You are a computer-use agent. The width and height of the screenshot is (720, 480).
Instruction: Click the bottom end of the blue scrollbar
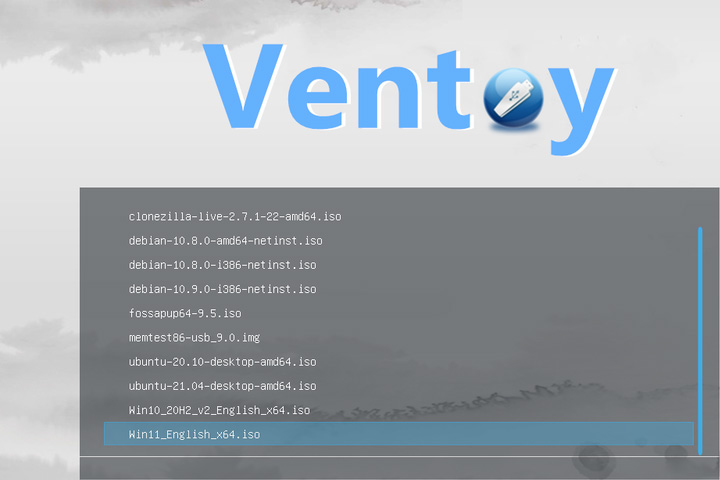(700, 452)
